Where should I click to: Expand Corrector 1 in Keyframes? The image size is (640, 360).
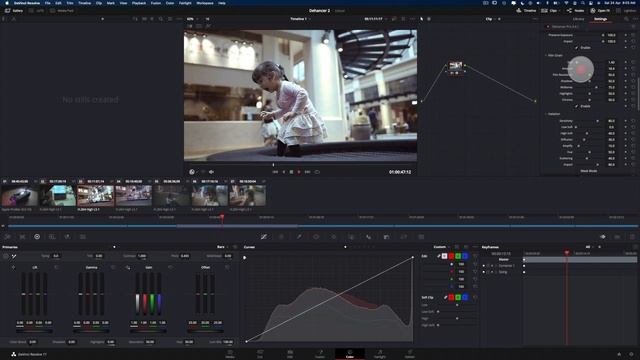496,266
